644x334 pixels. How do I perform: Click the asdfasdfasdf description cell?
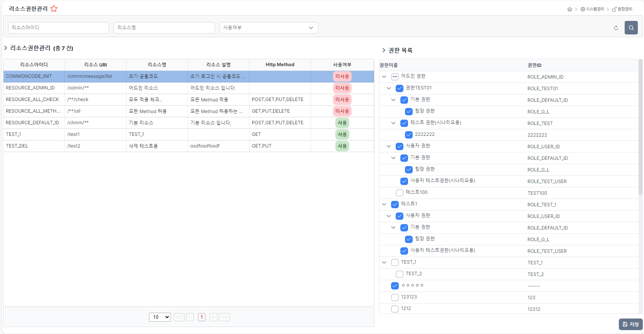pos(219,146)
